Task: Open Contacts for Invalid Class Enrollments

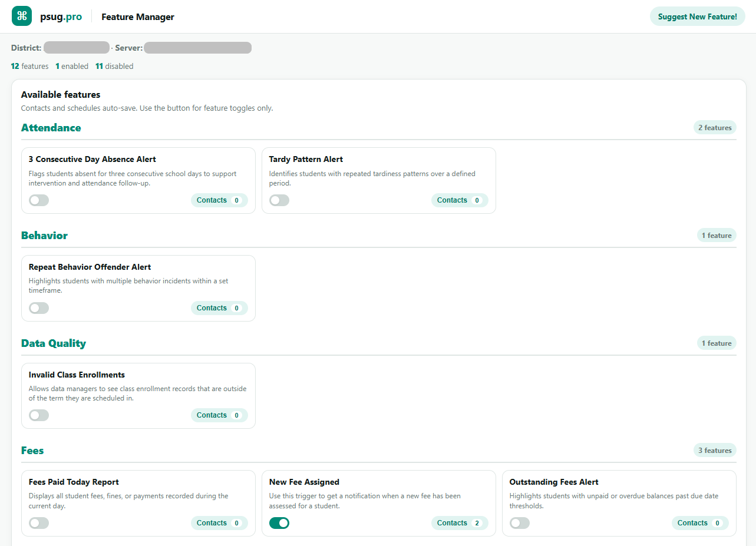Action: click(219, 415)
